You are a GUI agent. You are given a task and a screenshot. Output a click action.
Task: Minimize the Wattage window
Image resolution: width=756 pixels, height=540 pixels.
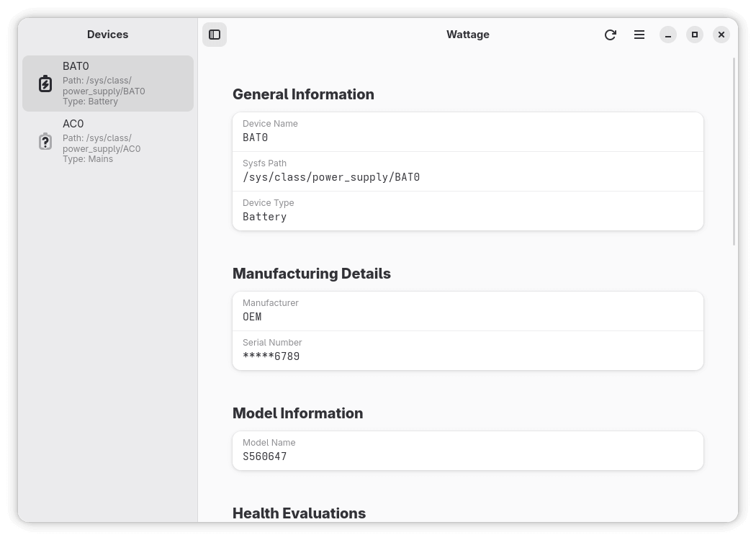point(668,35)
